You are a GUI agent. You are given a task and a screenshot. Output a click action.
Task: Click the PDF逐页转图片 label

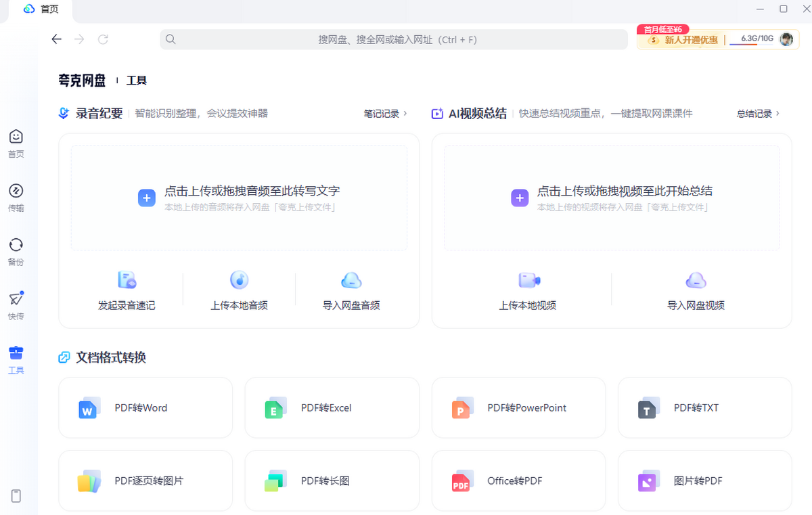pyautogui.click(x=149, y=481)
